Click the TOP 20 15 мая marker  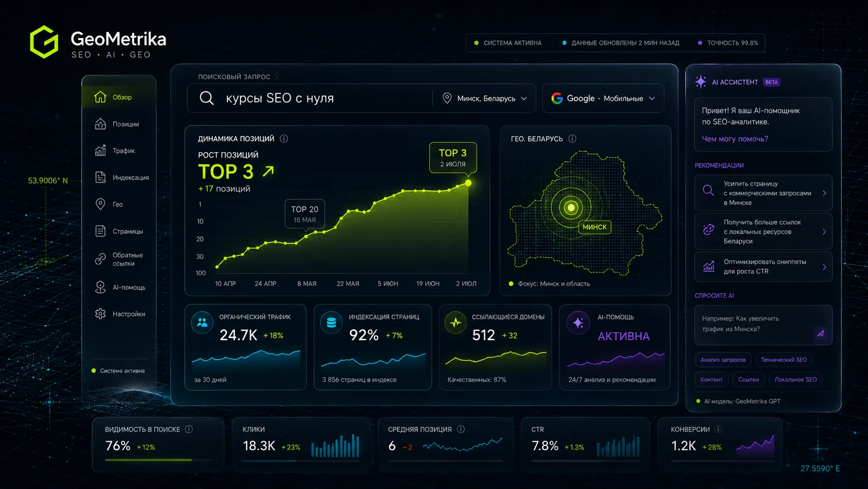305,214
